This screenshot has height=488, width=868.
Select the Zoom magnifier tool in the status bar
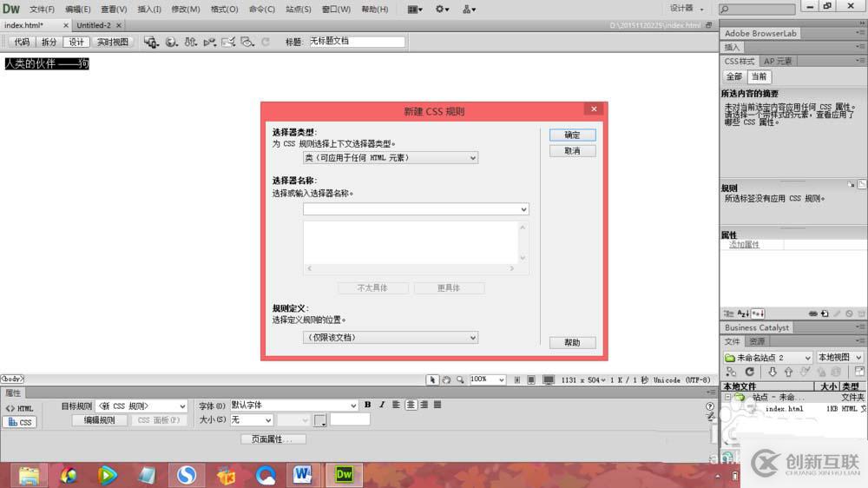tap(460, 380)
